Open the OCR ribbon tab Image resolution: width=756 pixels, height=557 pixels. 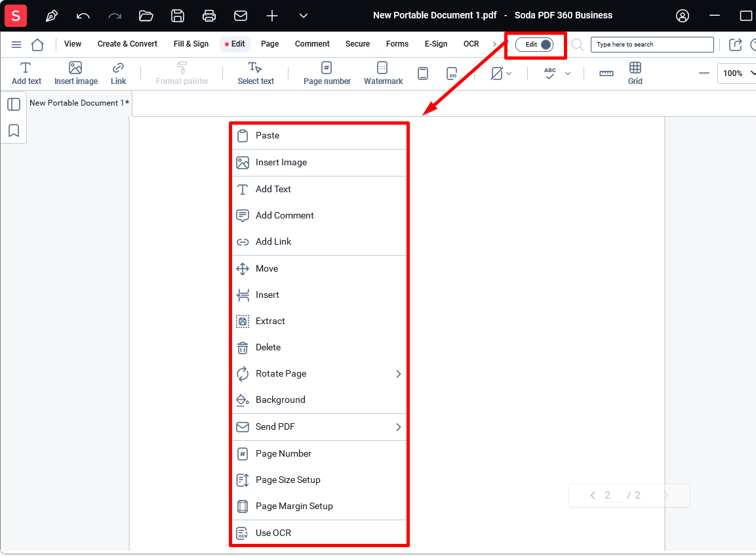[x=471, y=44]
